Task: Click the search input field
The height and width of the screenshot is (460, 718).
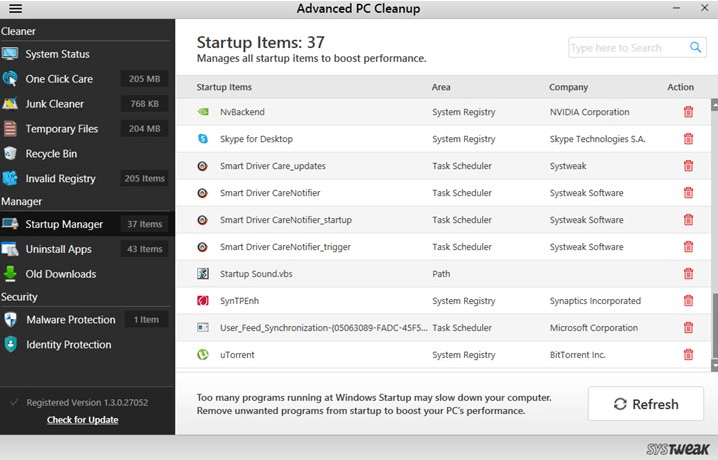Action: pyautogui.click(x=627, y=47)
